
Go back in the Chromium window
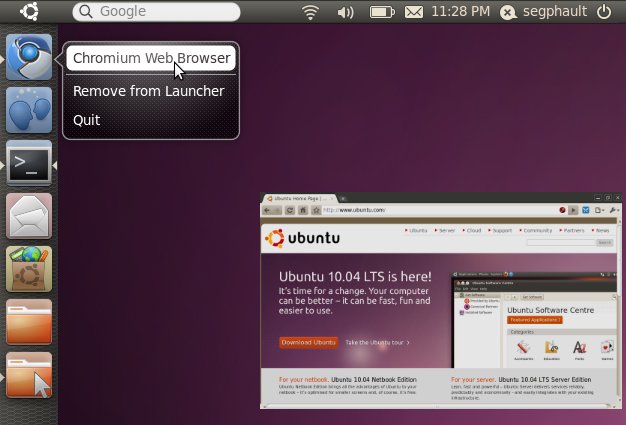pyautogui.click(x=267, y=210)
